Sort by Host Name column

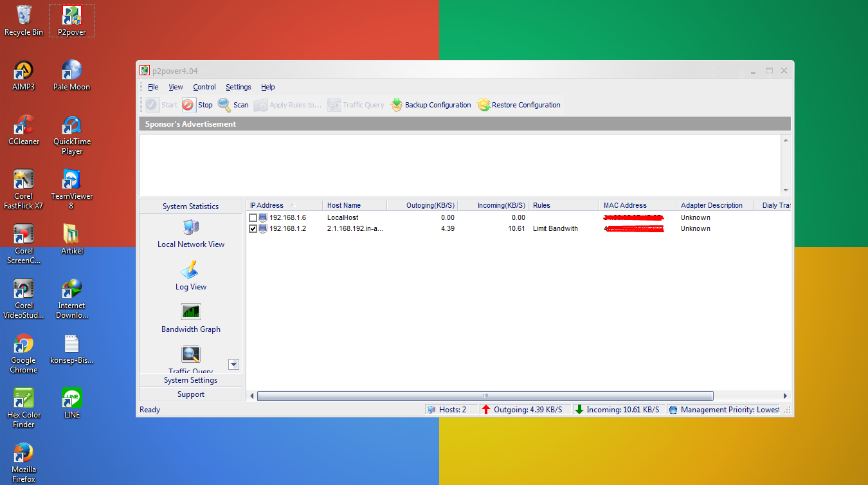(x=354, y=205)
